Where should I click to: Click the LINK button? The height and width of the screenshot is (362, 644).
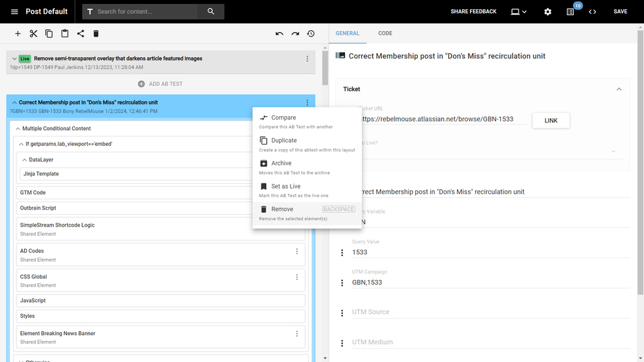tap(551, 120)
